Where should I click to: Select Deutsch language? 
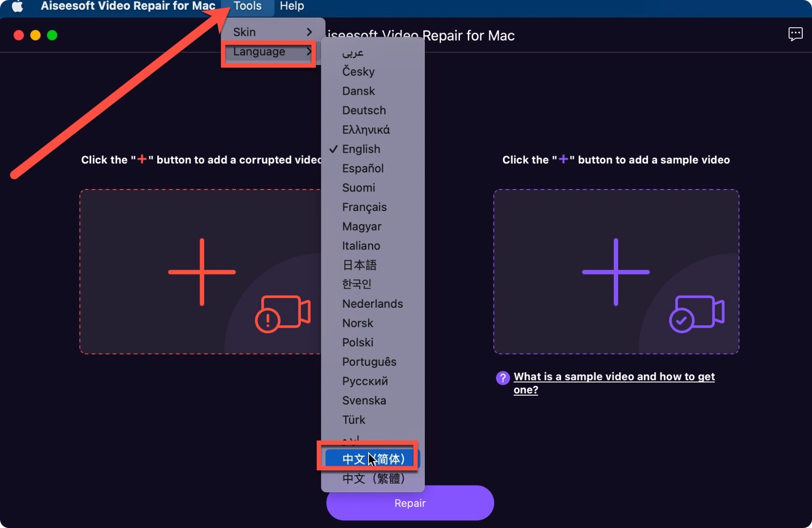(373, 110)
